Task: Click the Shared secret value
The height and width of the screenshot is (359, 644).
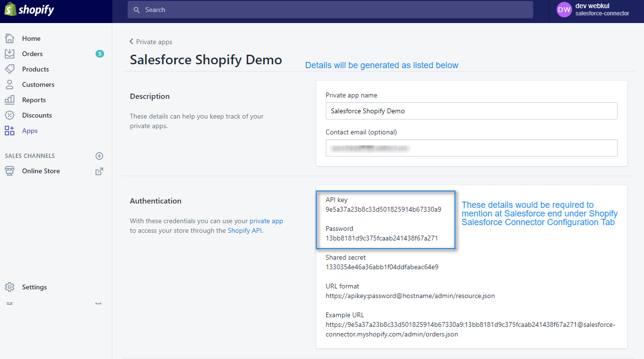Action: click(x=382, y=267)
